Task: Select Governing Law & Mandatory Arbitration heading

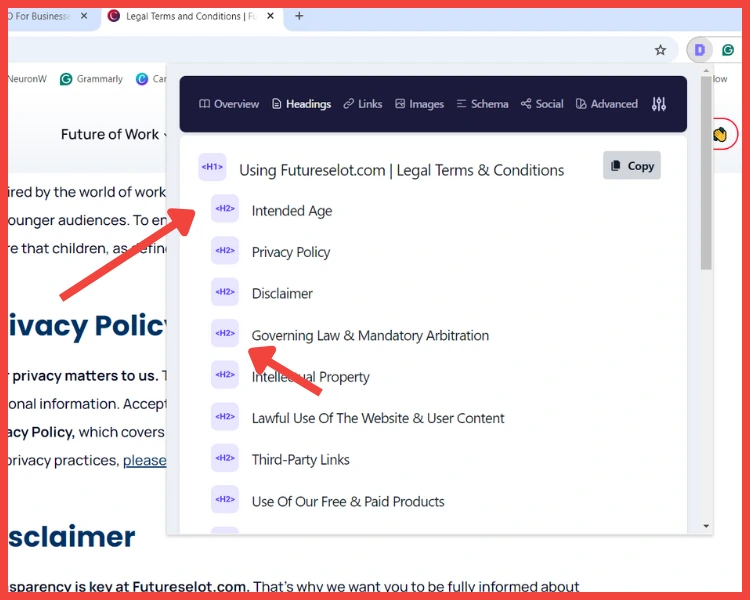Action: pos(370,335)
